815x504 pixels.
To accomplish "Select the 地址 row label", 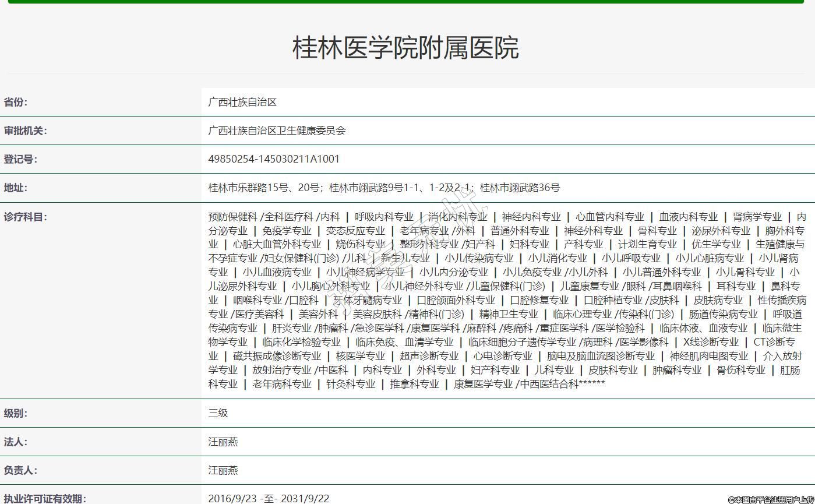I will [16, 188].
